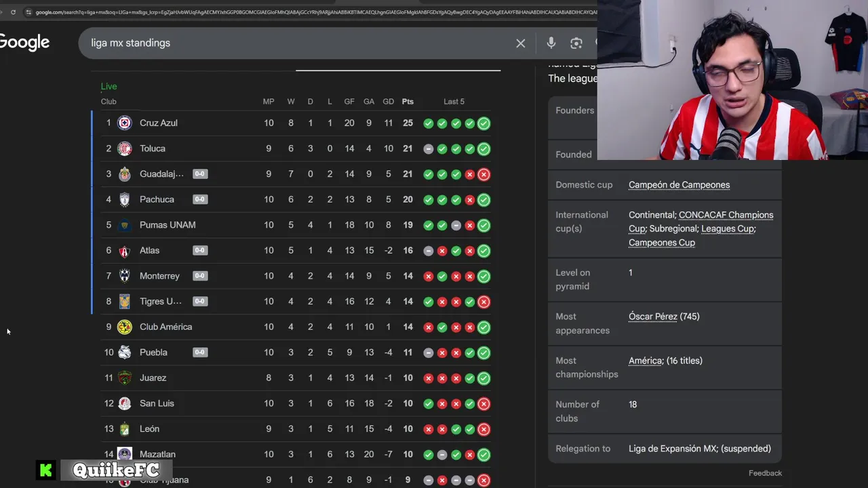The image size is (868, 488).
Task: Open the Campeón de Campeones link
Action: pos(679,184)
